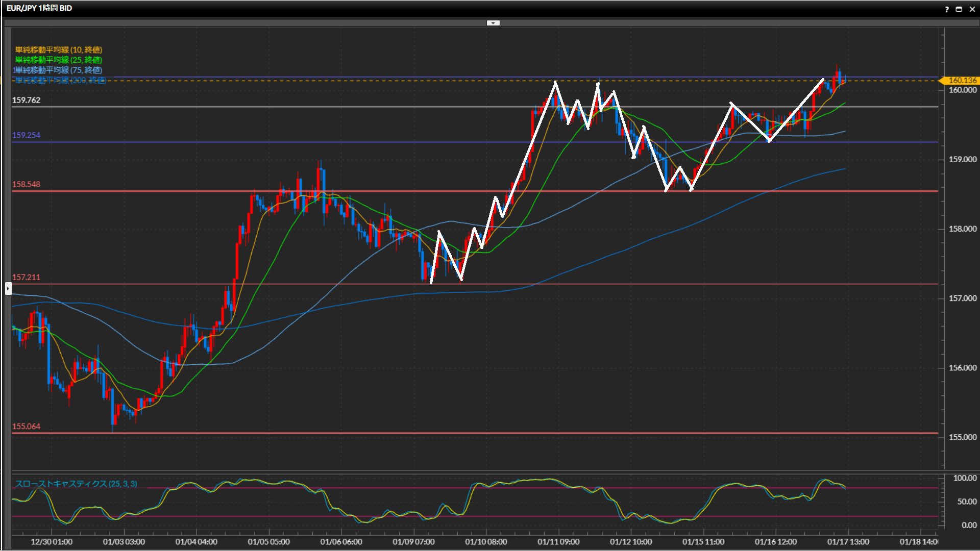980x551 pixels.
Task: Select the 159.762 horizontal line label
Action: pyautogui.click(x=26, y=100)
